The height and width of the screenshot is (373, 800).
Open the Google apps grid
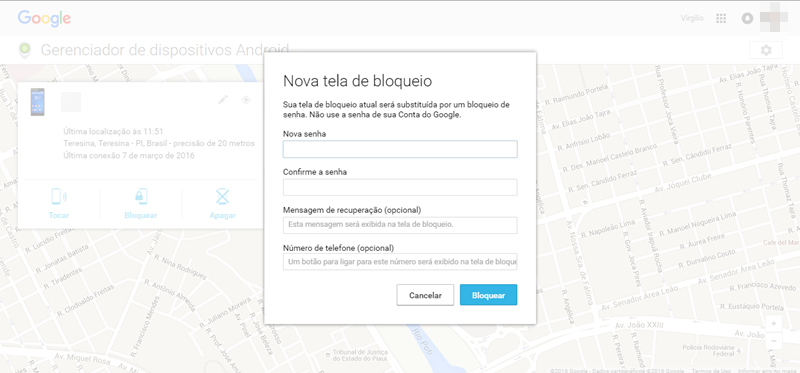click(x=721, y=18)
